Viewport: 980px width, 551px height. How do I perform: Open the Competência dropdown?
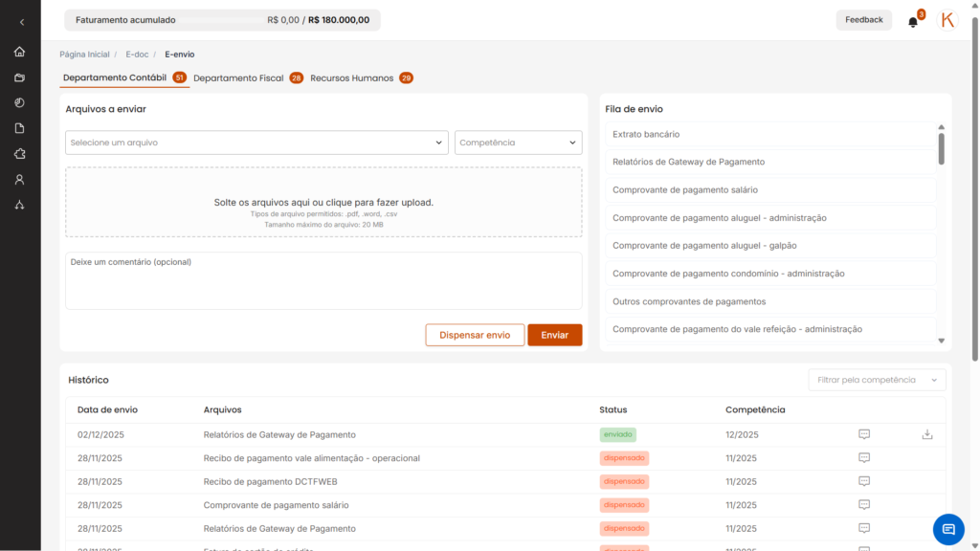click(x=518, y=143)
